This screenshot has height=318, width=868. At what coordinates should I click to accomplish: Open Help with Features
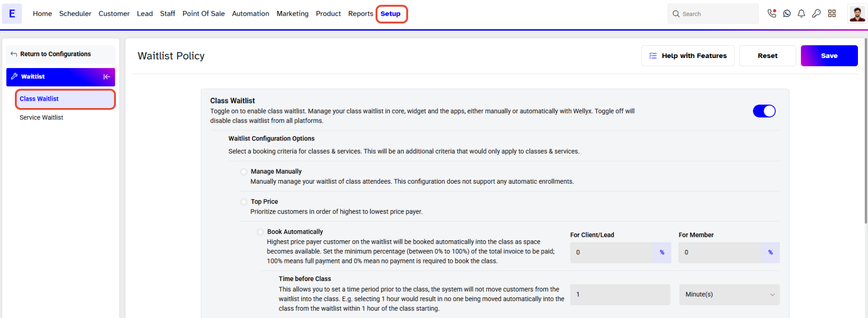pyautogui.click(x=688, y=56)
